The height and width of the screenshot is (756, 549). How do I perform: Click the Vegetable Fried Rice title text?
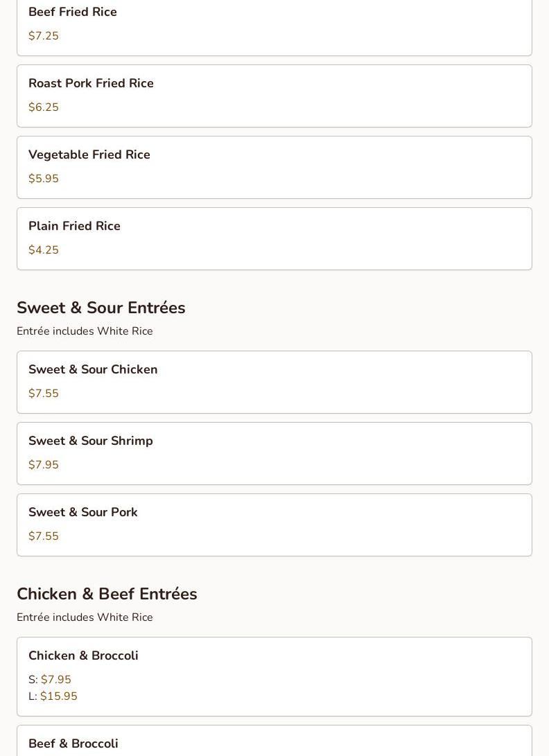pos(89,155)
